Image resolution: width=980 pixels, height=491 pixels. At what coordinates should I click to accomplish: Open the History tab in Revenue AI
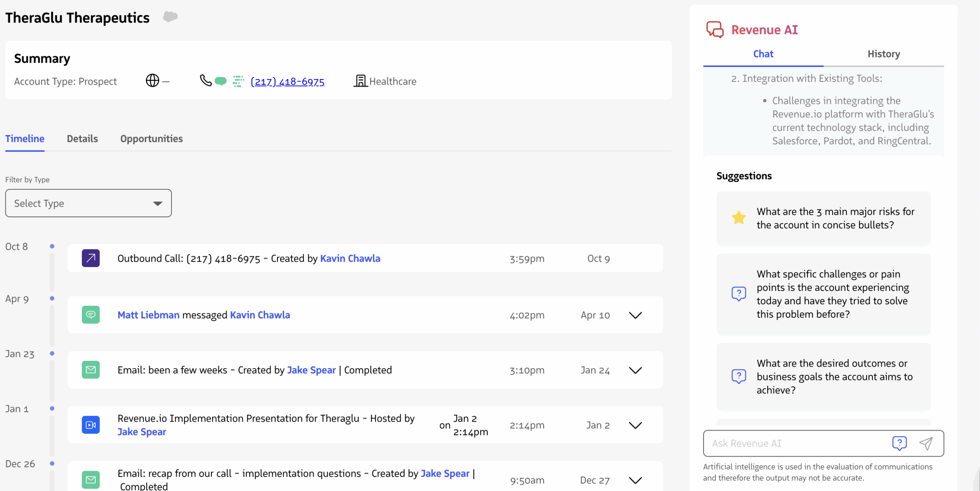tap(883, 54)
